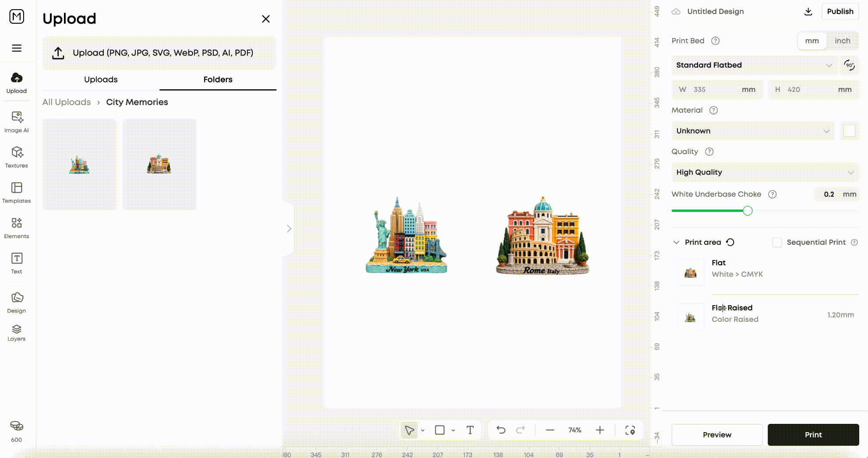Select the Flat White > CMYK layer

[766, 272]
